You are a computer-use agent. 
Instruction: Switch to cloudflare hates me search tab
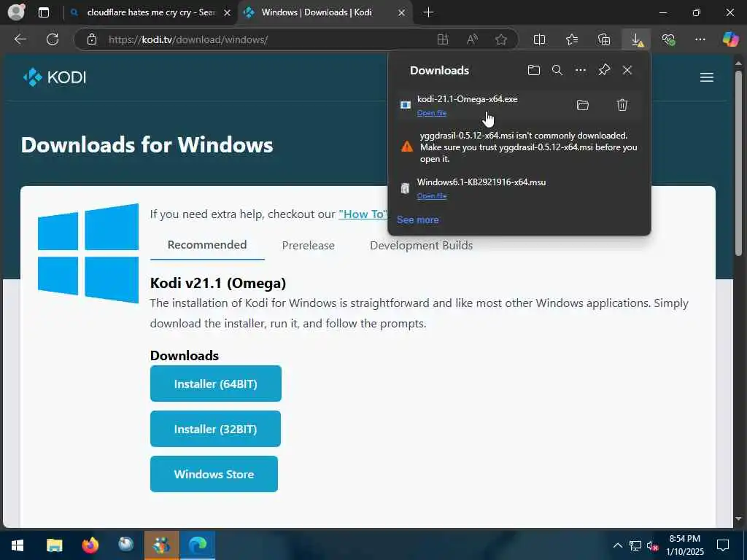tap(150, 13)
